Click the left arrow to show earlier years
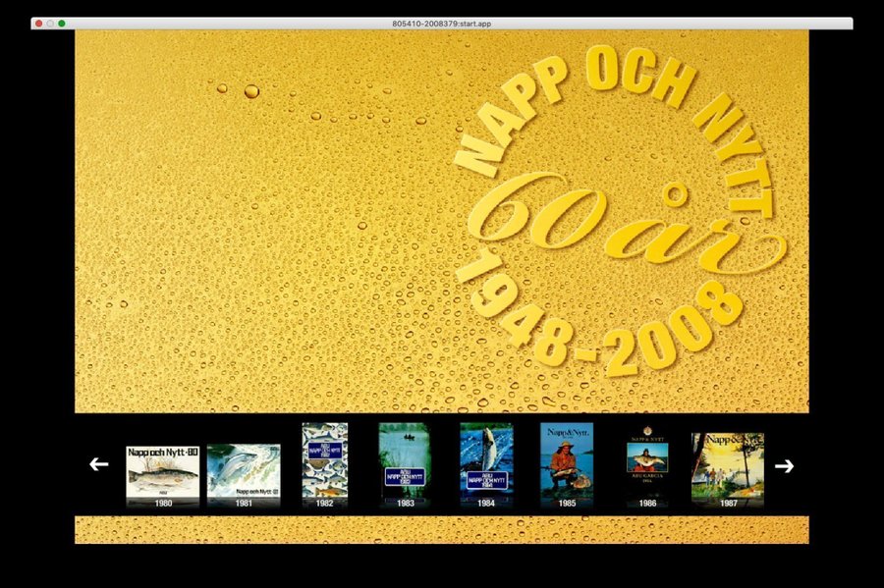Viewport: 884px width, 588px height. pyautogui.click(x=98, y=464)
